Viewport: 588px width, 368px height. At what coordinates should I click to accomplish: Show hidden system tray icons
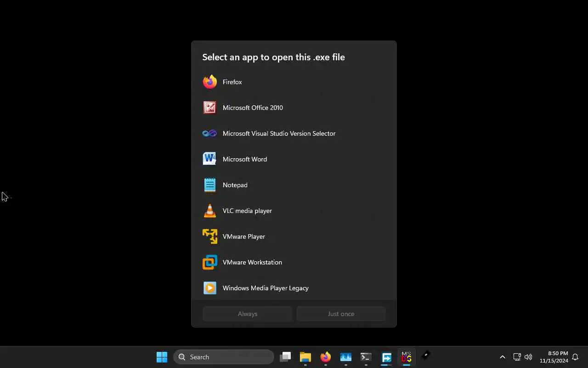[502, 357]
